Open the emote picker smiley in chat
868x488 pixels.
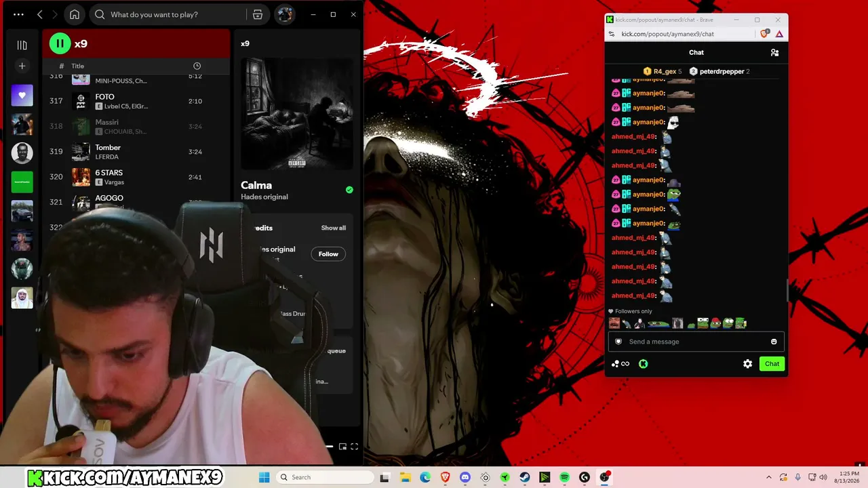(774, 342)
